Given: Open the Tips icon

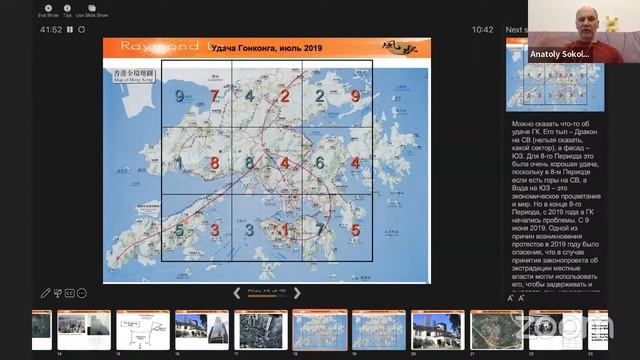Looking at the screenshot, I should [x=67, y=11].
